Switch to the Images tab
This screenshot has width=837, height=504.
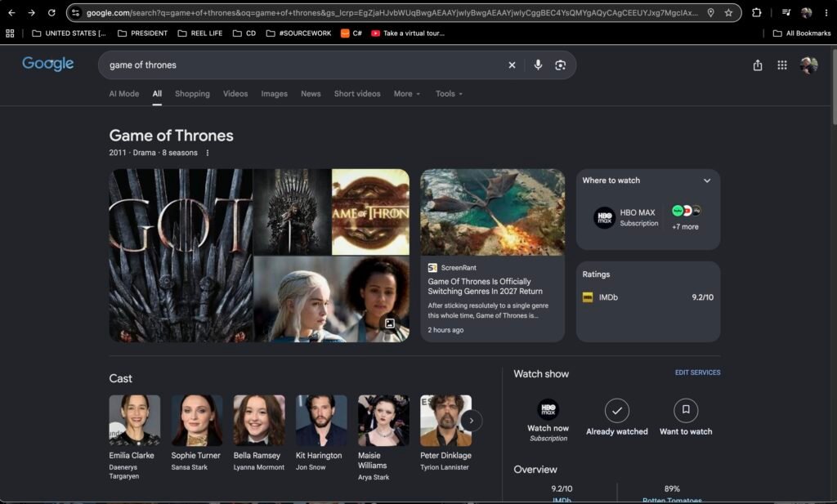[275, 94]
